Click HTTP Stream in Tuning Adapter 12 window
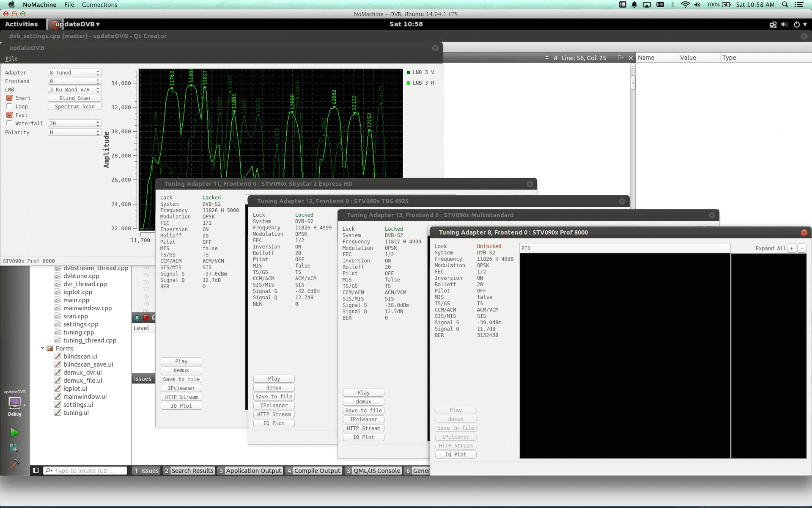 pyautogui.click(x=274, y=414)
